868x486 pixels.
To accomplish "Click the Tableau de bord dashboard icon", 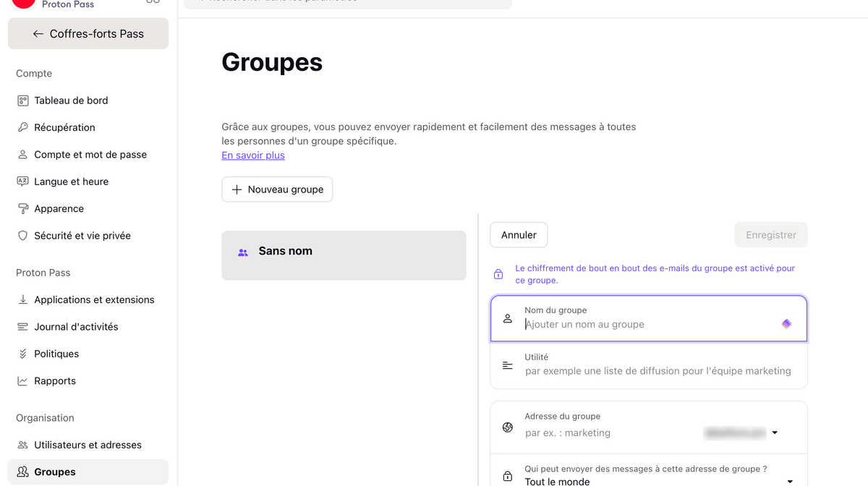I will pyautogui.click(x=22, y=101).
